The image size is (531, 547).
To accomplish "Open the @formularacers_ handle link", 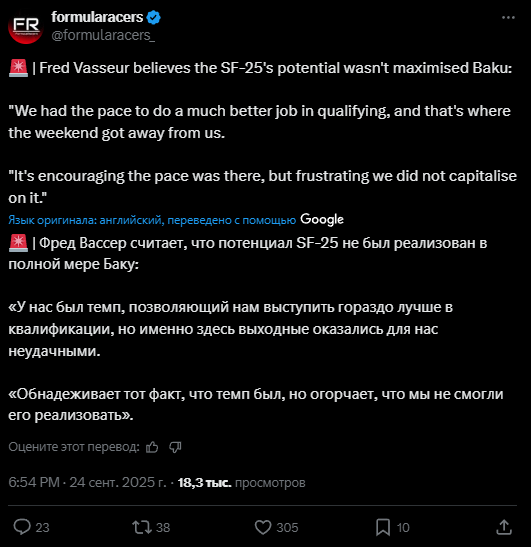I will [x=103, y=35].
